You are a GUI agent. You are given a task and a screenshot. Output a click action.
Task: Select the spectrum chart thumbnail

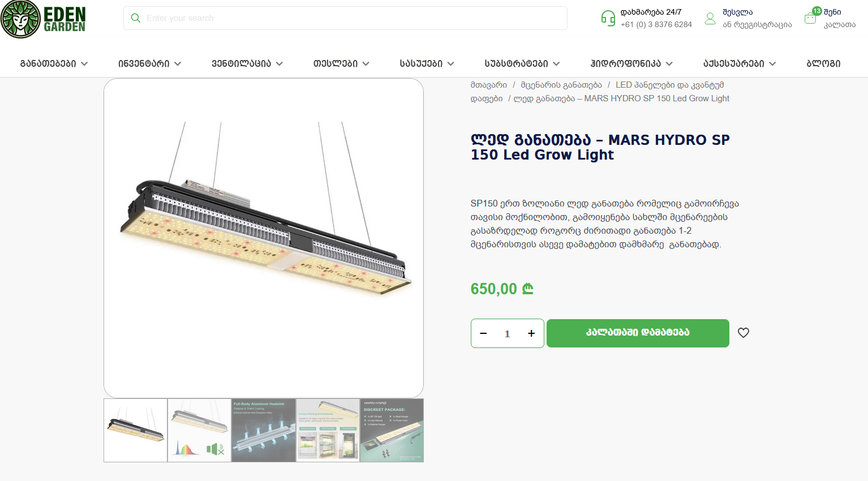pos(199,430)
